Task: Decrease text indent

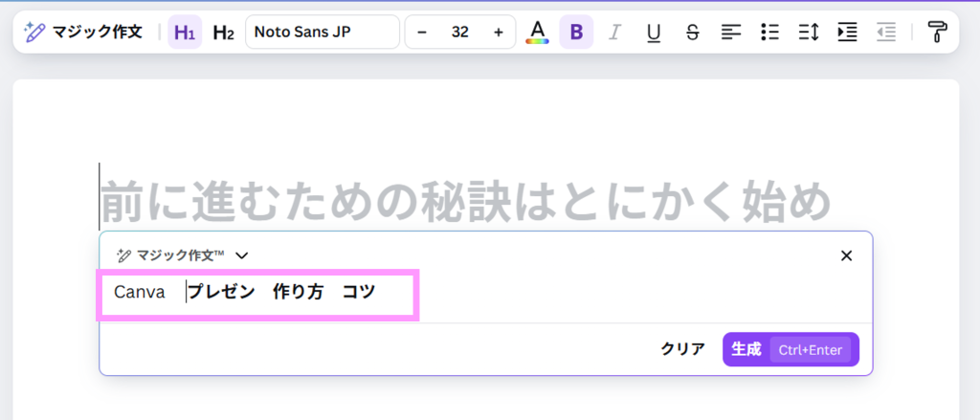Action: point(886,33)
